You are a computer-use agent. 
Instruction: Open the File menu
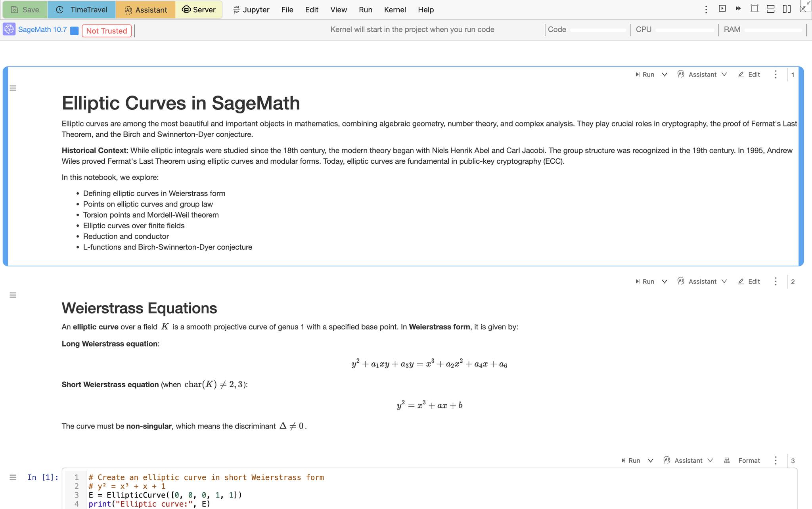pos(287,10)
